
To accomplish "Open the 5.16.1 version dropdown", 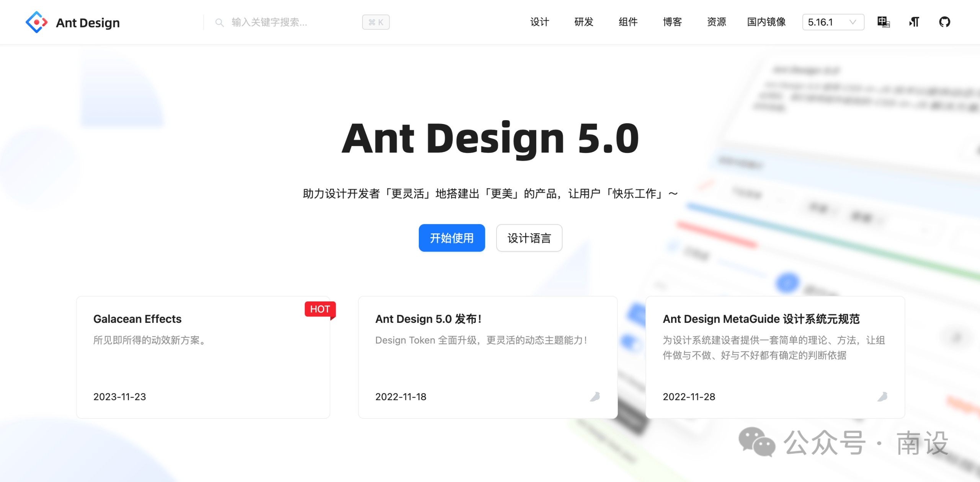I will [833, 22].
